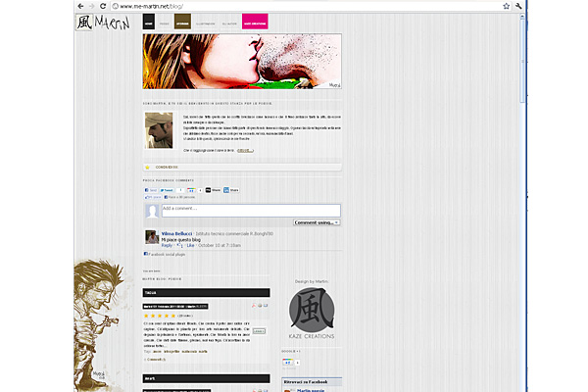588x392 pixels.
Task: Open the Facebook social plugin link
Action: pyautogui.click(x=167, y=255)
